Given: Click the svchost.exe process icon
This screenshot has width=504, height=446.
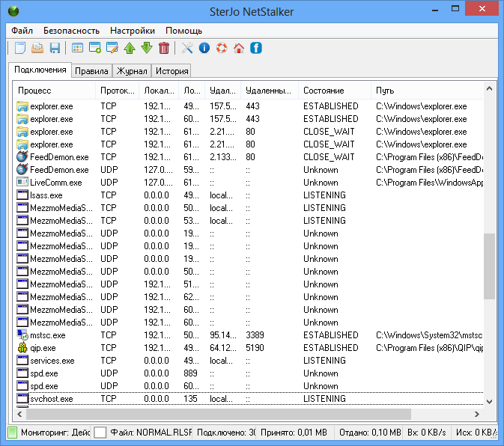Looking at the screenshot, I should [22, 398].
